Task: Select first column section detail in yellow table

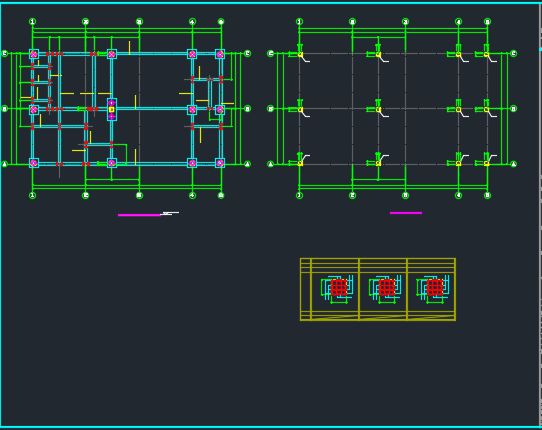Action: click(337, 289)
